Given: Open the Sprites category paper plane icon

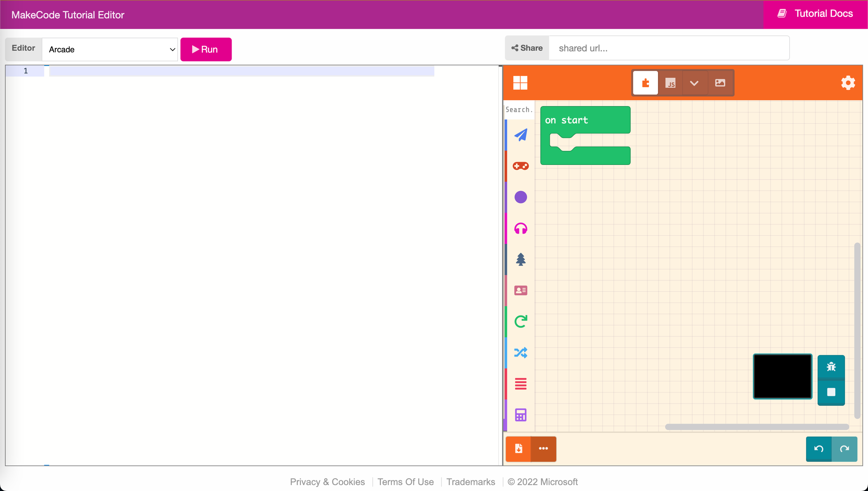Looking at the screenshot, I should pos(520,135).
